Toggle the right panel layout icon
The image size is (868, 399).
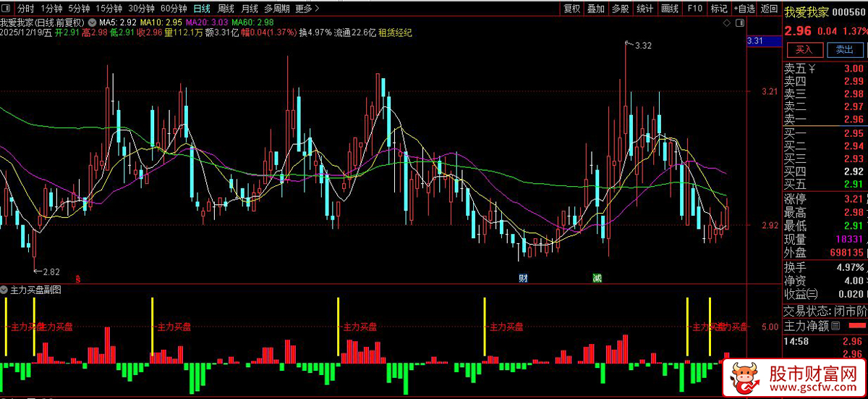(739, 22)
